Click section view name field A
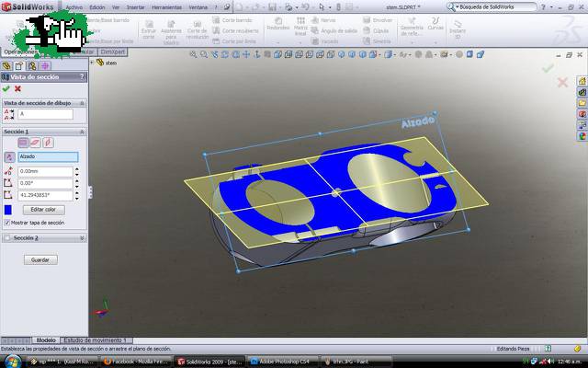The image size is (588, 368). tap(45, 114)
